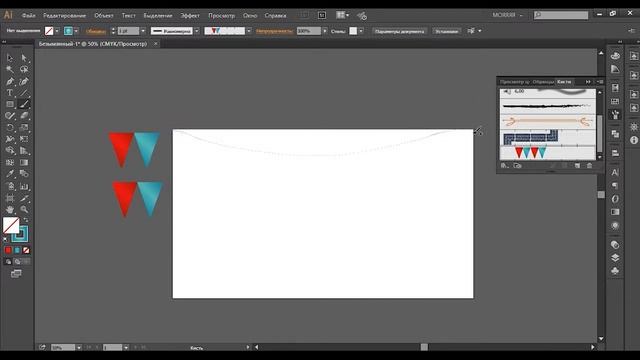Change screen mode button at toolbox bottom
Viewport: 640px width, 360px height.
(16, 273)
